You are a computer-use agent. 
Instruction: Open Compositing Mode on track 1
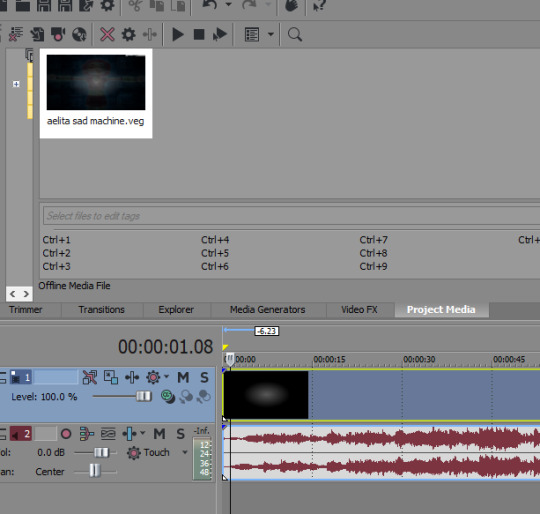tap(168, 396)
